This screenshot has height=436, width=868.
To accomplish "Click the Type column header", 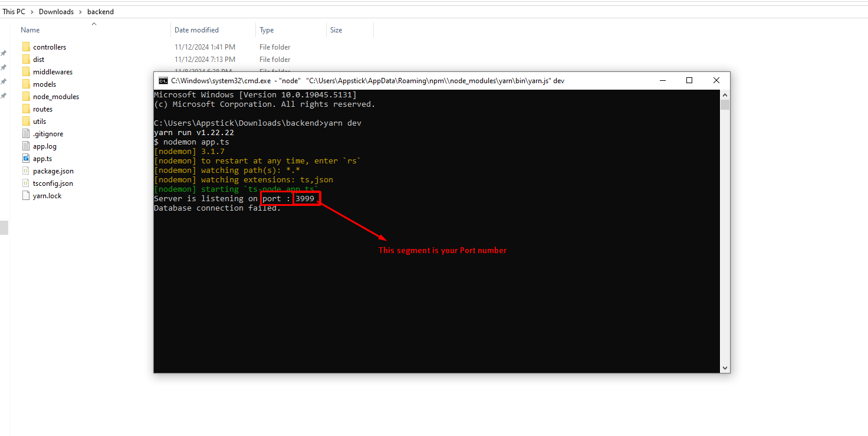I will click(267, 30).
